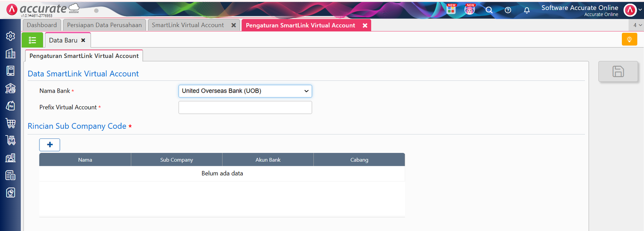Select the Pengaturan SmartLink Virtual Account top tab
Screen dimensions: 644x231
300,25
